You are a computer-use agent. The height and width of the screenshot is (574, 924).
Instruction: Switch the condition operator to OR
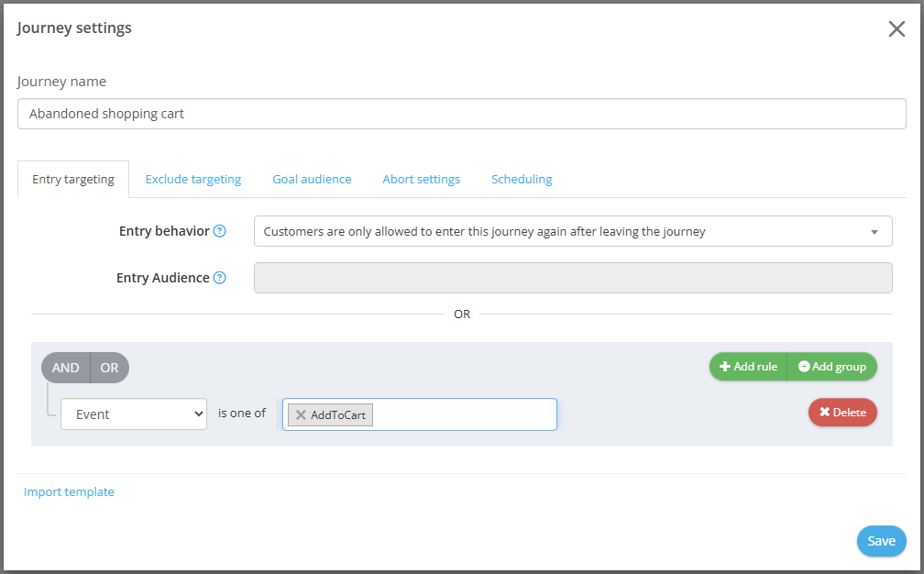[110, 368]
